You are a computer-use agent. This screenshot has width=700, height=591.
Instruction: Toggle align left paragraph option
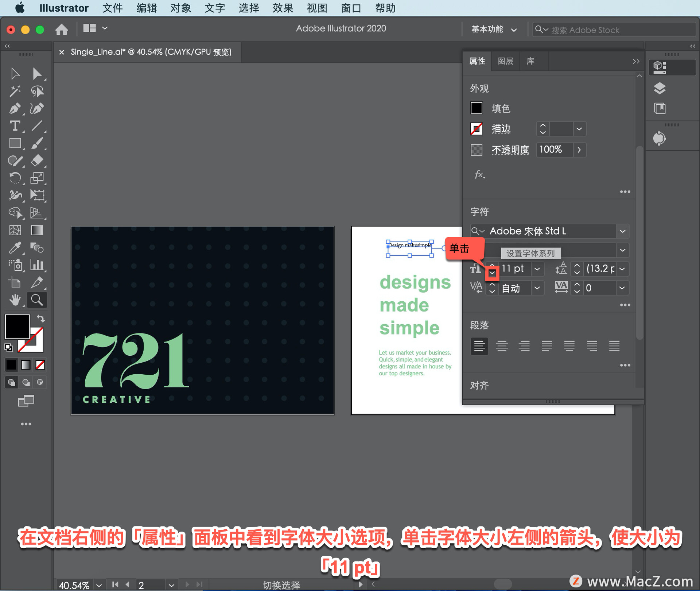pyautogui.click(x=479, y=345)
